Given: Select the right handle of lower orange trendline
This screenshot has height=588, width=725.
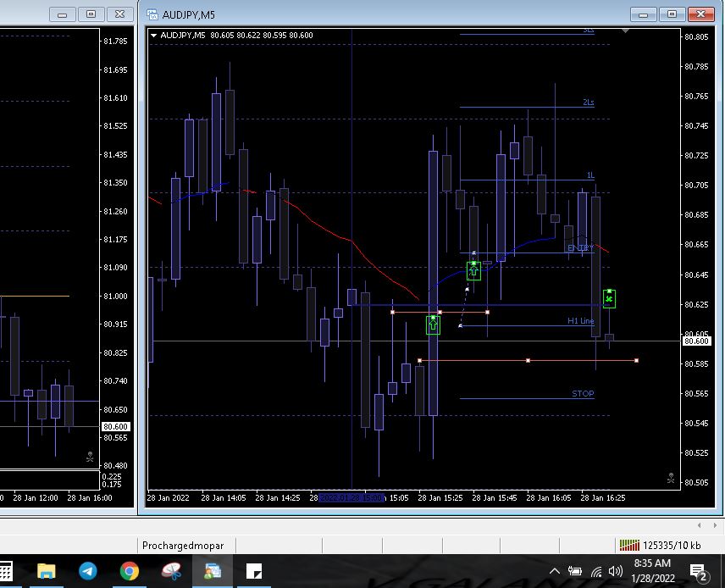Looking at the screenshot, I should pyautogui.click(x=636, y=360).
